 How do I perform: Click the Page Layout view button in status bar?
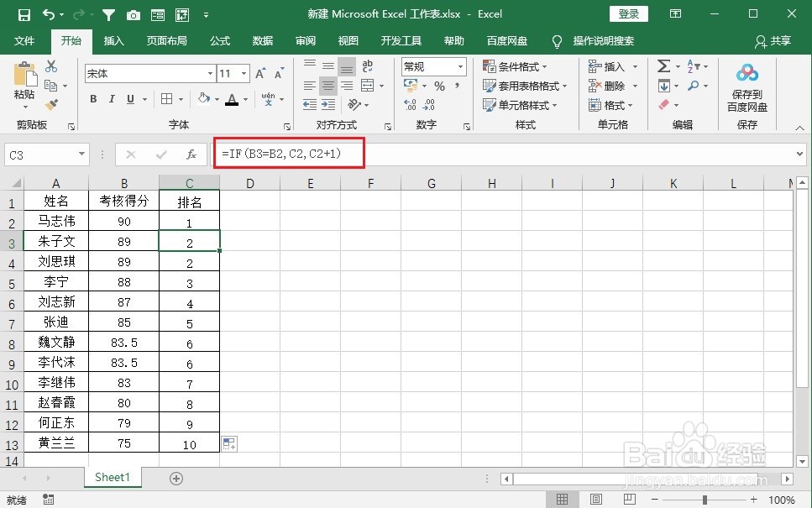(595, 500)
